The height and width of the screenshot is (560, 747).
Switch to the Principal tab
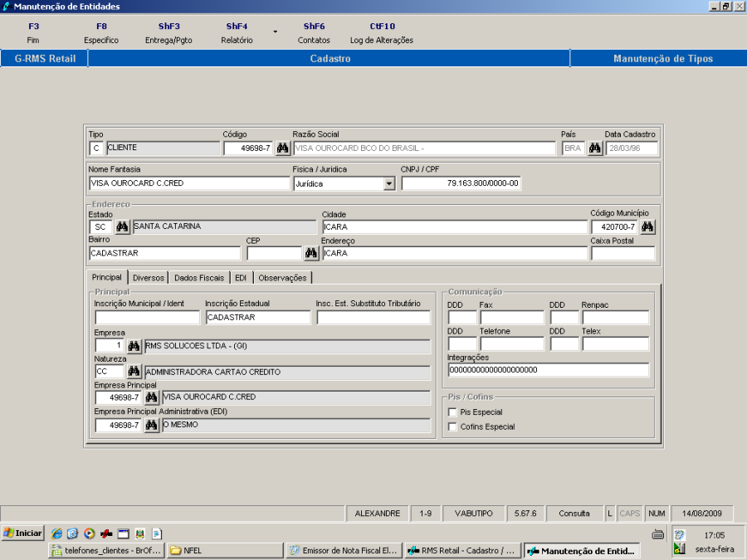[x=107, y=277]
